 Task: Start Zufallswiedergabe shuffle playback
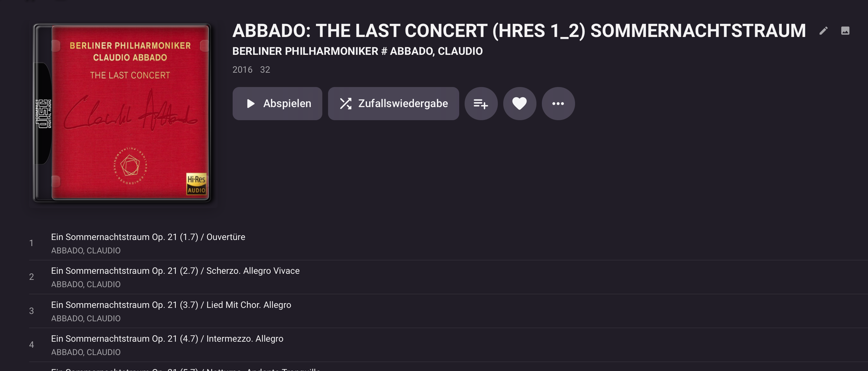(x=393, y=104)
